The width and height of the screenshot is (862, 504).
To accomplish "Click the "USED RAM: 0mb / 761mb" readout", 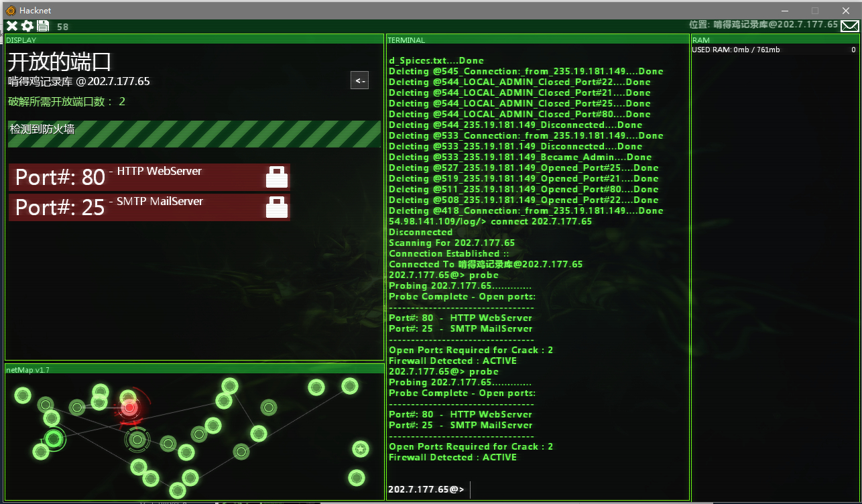I will click(736, 50).
